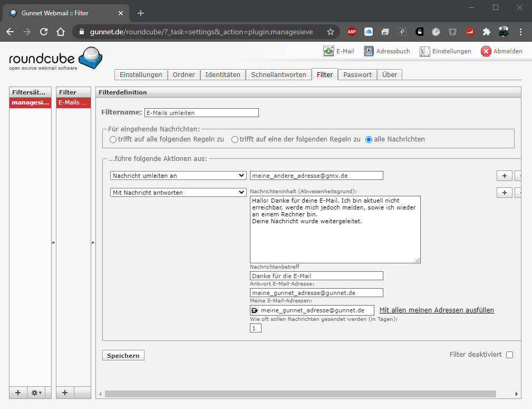
Task: Reload the current page
Action: [44, 32]
